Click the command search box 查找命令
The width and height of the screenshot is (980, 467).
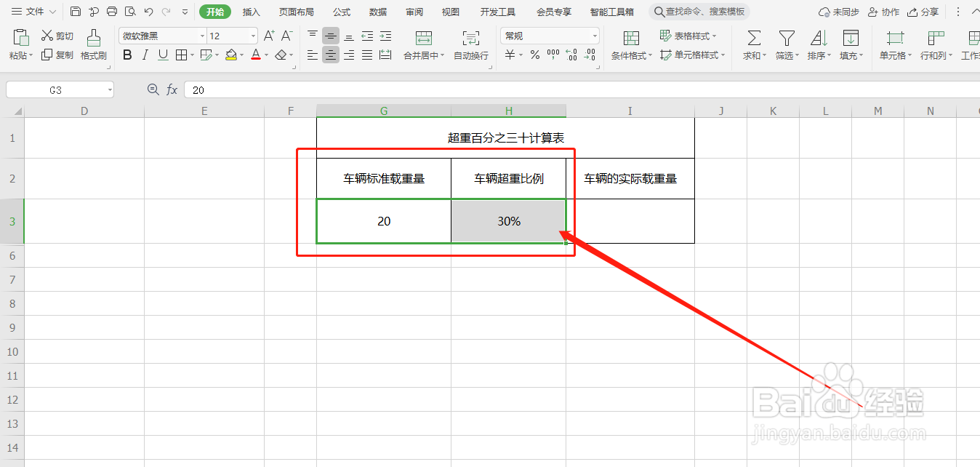[699, 12]
